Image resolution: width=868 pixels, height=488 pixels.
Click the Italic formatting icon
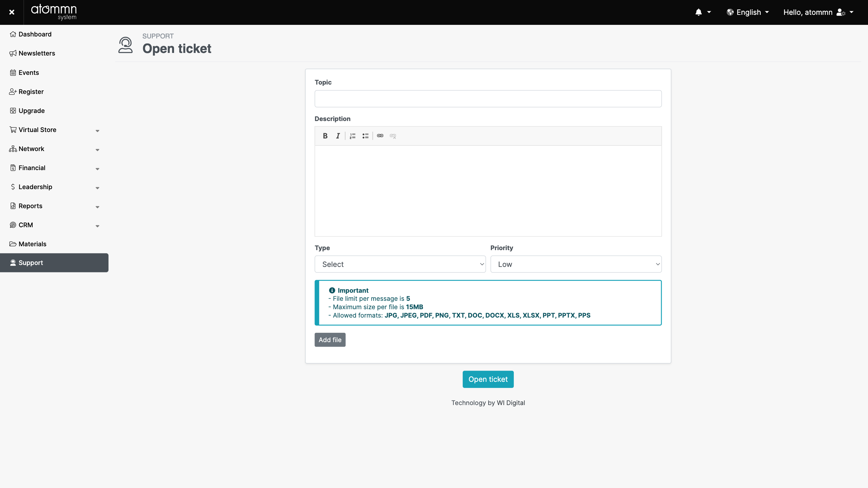(338, 136)
